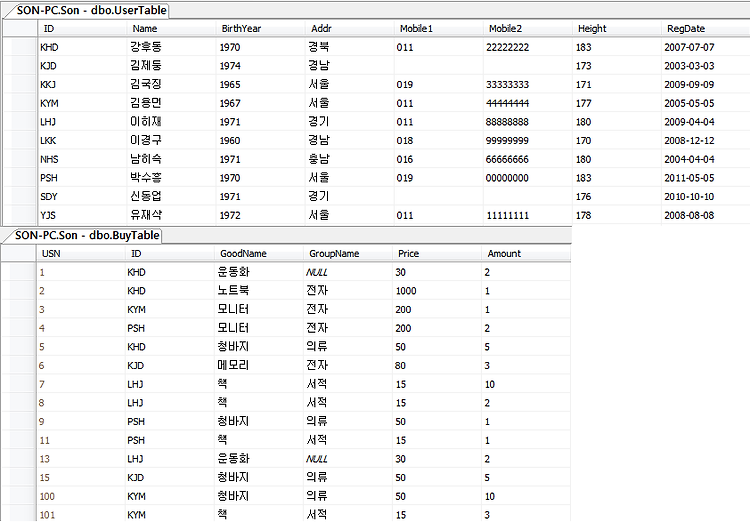Click the SDY ID cell in UserTable
This screenshot has height=522, width=750.
(82, 196)
